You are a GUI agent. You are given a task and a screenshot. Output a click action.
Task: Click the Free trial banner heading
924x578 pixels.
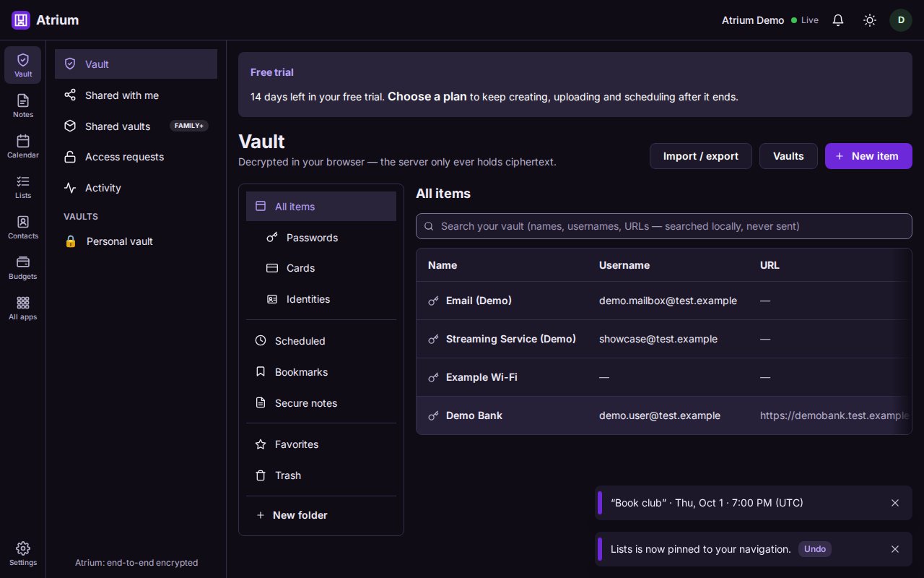(x=272, y=72)
